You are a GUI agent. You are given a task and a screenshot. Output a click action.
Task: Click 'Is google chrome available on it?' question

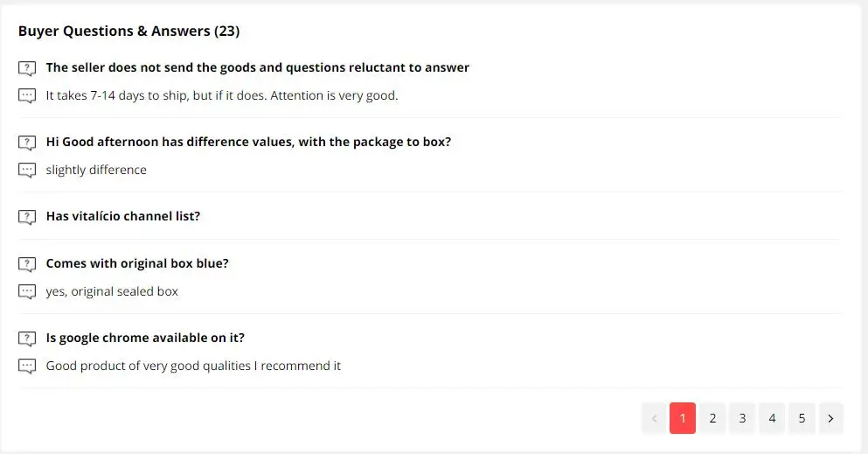(145, 338)
